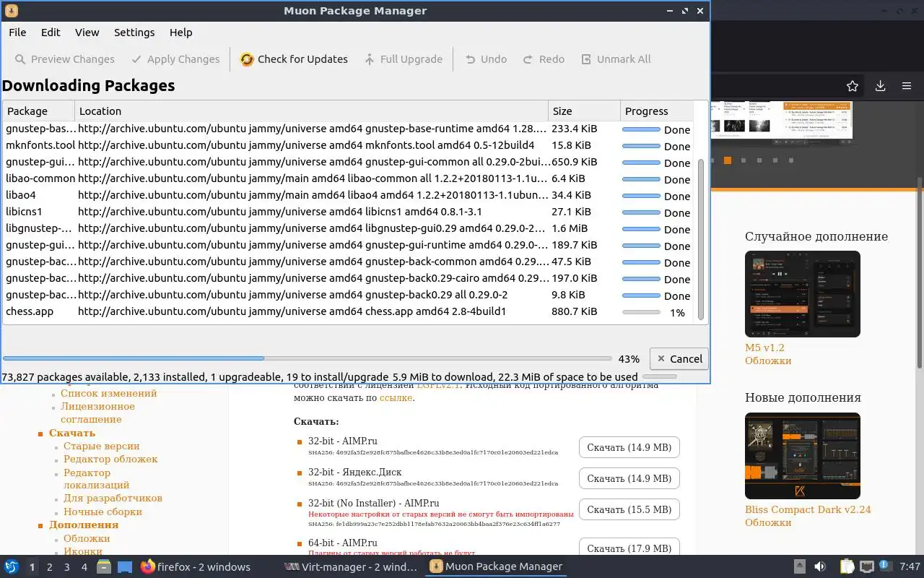Sort by the Size column header
The height and width of the screenshot is (578, 924).
tap(584, 111)
